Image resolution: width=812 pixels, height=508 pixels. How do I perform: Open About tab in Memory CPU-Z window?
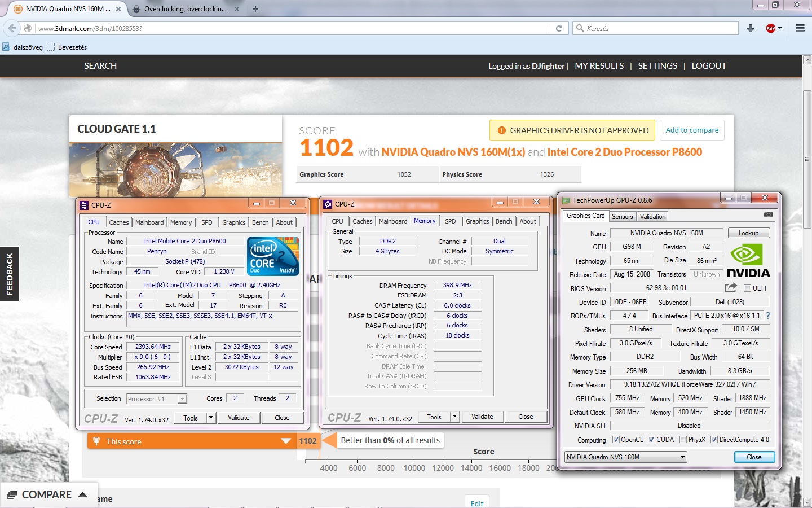(528, 221)
